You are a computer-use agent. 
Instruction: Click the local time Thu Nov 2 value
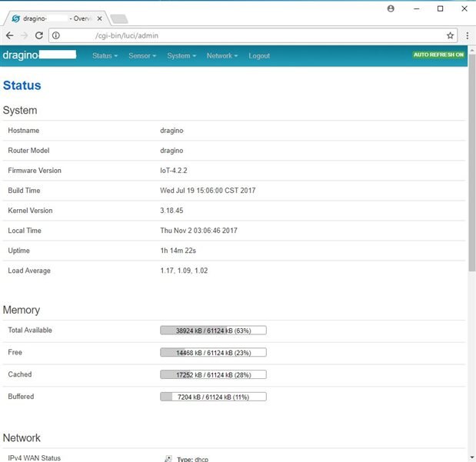point(198,231)
